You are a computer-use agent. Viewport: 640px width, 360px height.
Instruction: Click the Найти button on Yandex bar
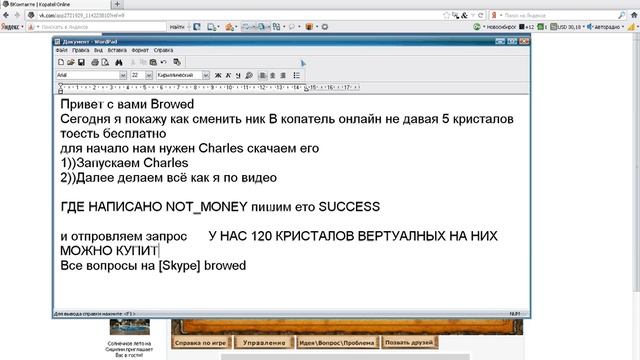click(x=177, y=27)
